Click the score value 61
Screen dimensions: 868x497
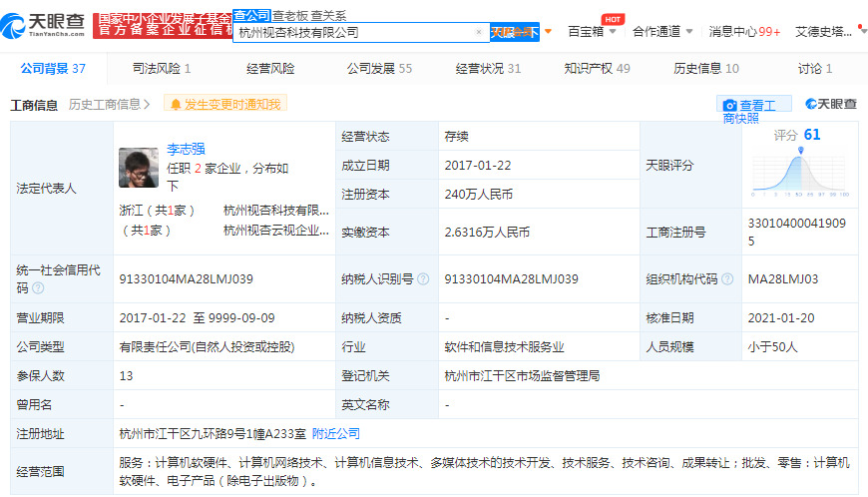coord(811,135)
